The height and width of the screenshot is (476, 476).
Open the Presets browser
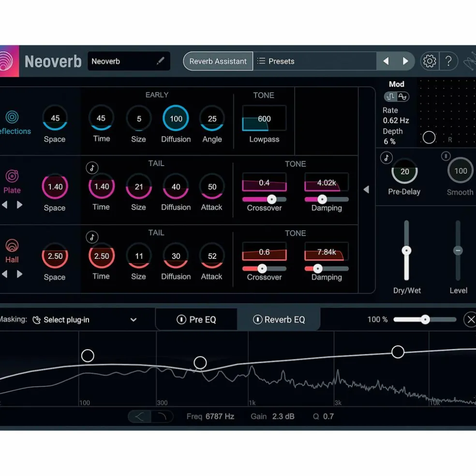[x=314, y=61]
